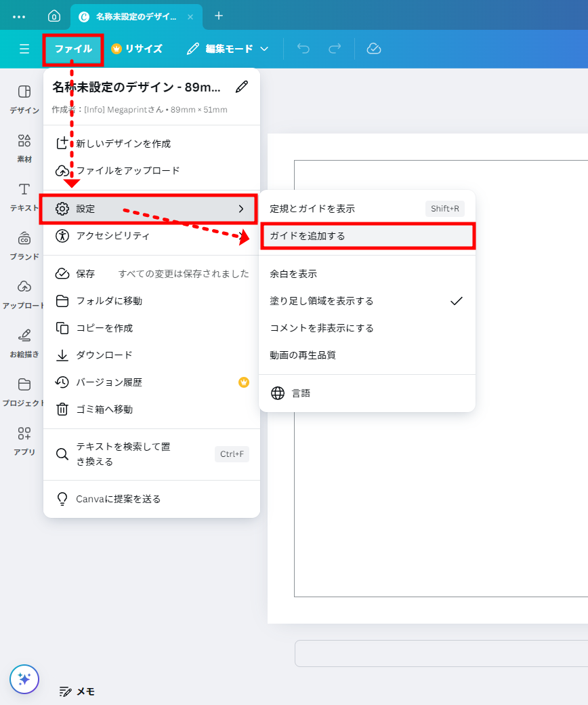The width and height of the screenshot is (588, 705).
Task: Choose フォルダに移動
Action: [152, 301]
